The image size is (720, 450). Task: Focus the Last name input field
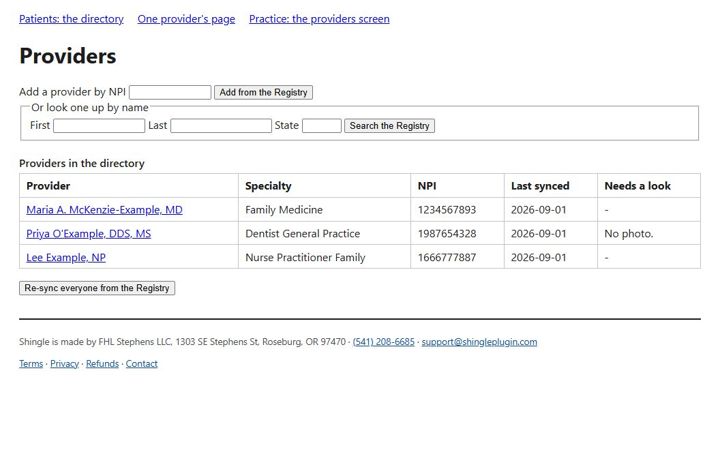[221, 126]
